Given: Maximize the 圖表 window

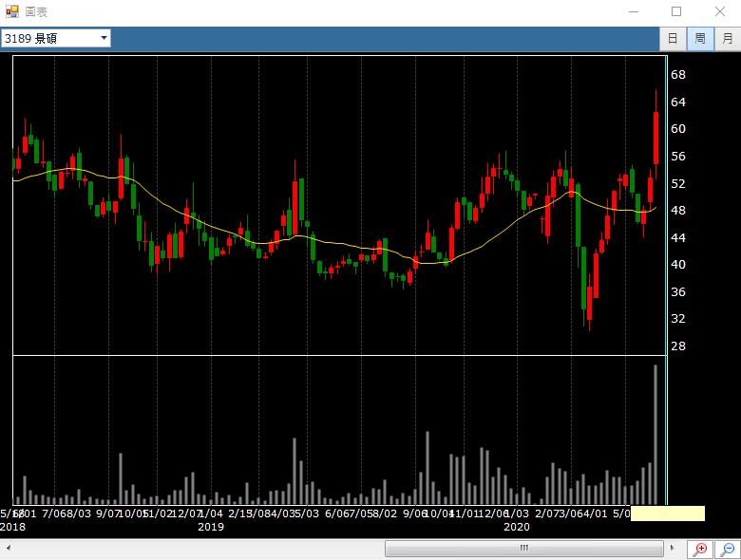Looking at the screenshot, I should [x=676, y=11].
